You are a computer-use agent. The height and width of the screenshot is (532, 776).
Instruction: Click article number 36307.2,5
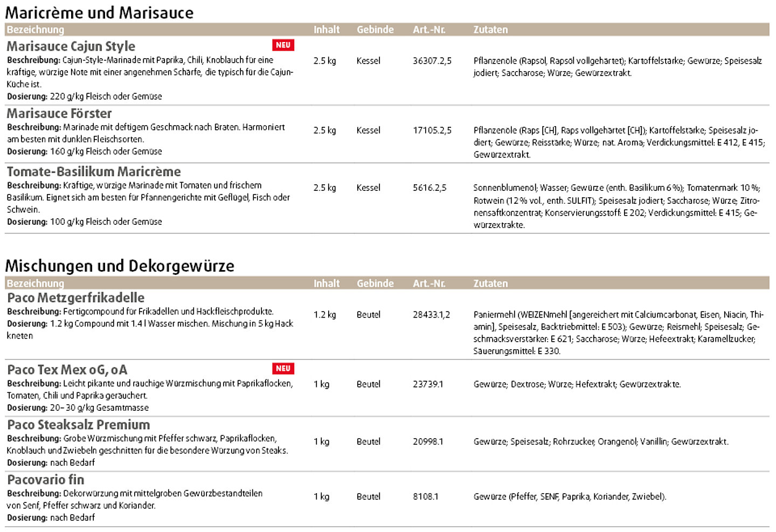(x=432, y=61)
